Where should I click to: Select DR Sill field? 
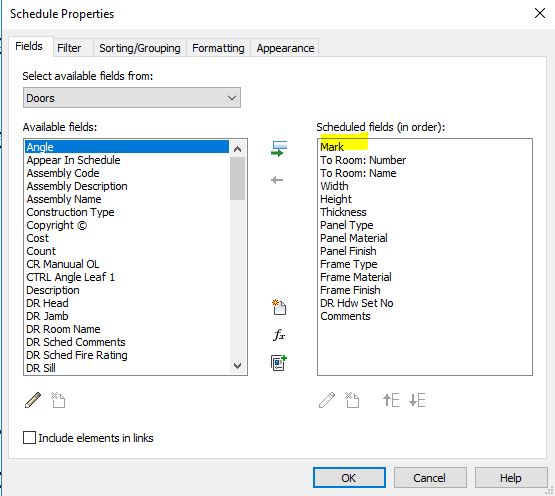click(127, 368)
